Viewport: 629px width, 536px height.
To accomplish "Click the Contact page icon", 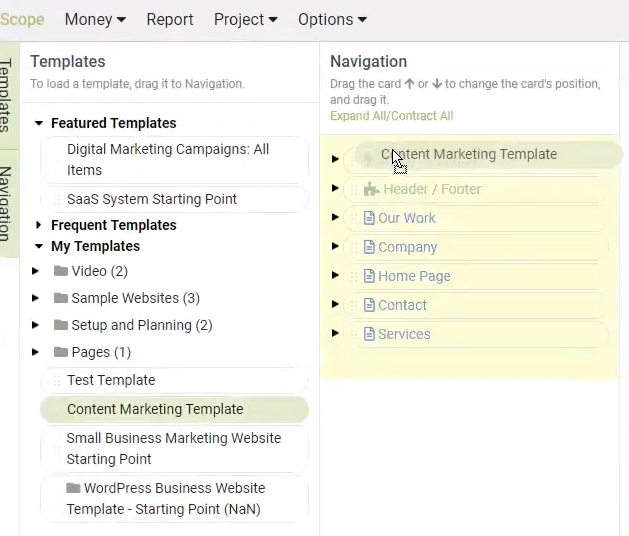I will point(369,305).
